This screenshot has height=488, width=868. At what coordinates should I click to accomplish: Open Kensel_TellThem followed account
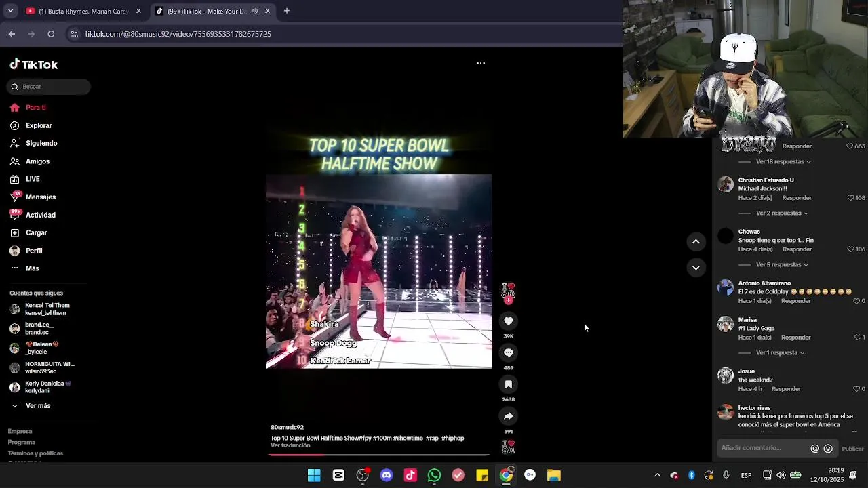coord(45,309)
